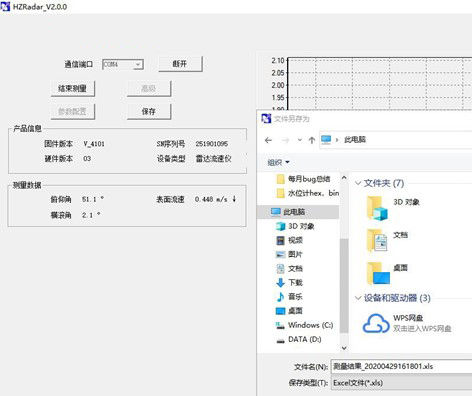Collapse the 设备和驱动器 (3) group
Viewport: 472px width, 396px height.
point(358,298)
